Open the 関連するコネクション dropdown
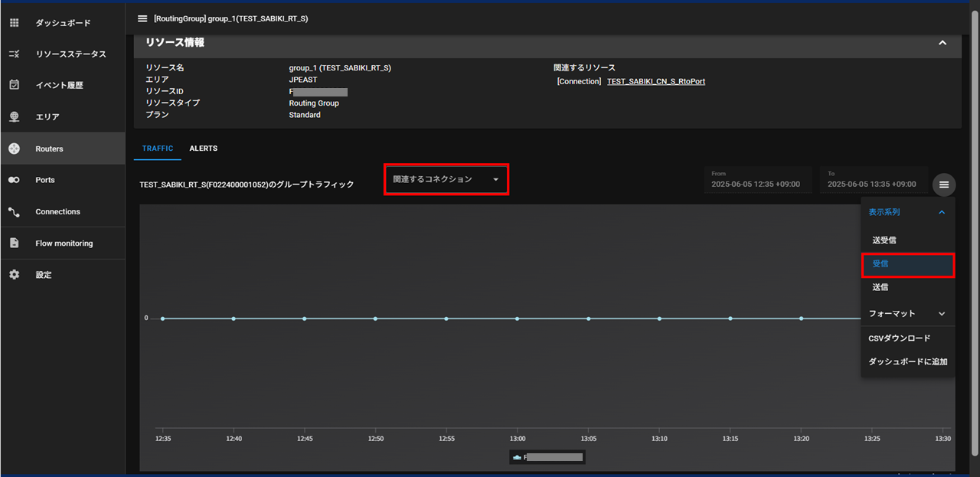The image size is (980, 477). 446,179
